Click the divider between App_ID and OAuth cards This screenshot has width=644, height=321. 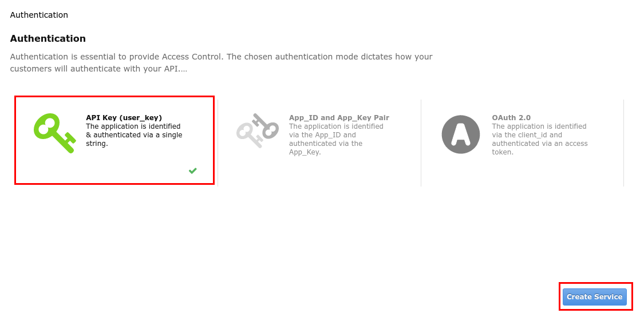coord(421,143)
